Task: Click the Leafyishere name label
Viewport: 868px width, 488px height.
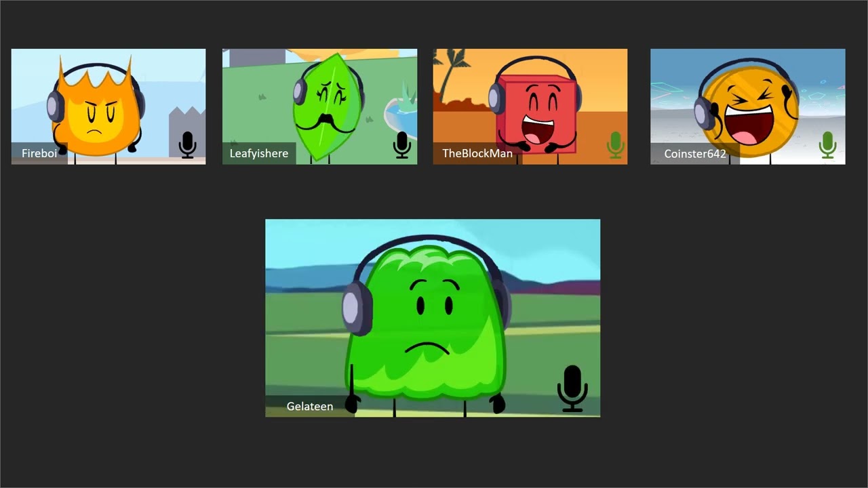Action: pos(259,153)
